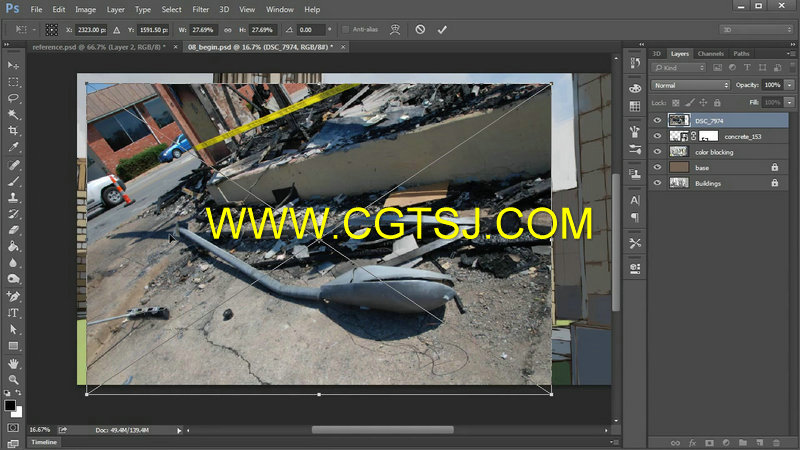800x450 pixels.
Task: Click the delete layer trash button
Action: coord(777,443)
